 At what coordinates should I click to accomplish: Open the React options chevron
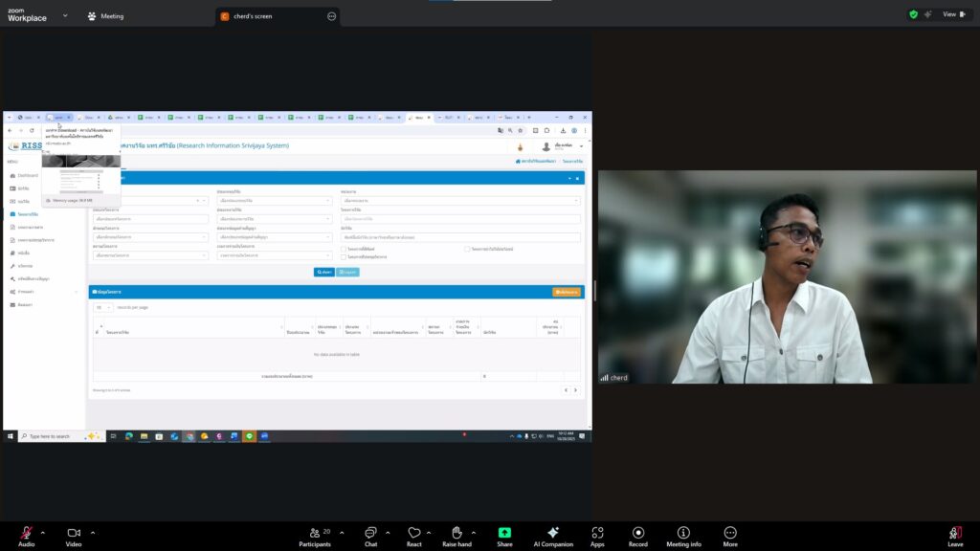(431, 532)
